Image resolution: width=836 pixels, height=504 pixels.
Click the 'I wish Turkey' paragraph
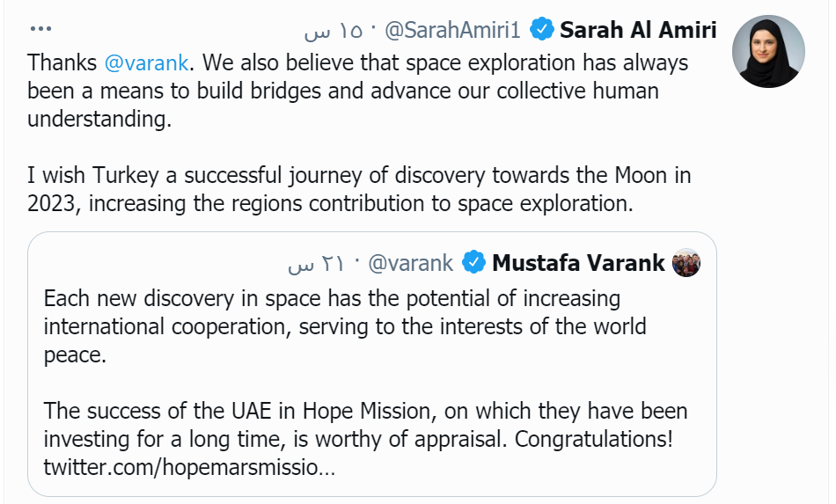click(352, 189)
